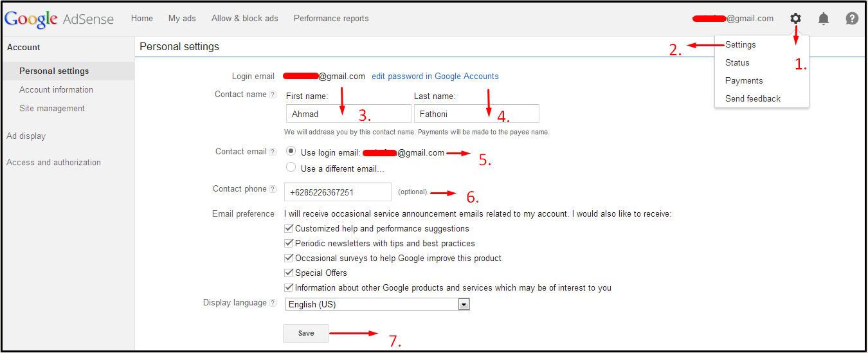The height and width of the screenshot is (353, 868).
Task: Expand the Ad display sidebar section
Action: [x=26, y=136]
